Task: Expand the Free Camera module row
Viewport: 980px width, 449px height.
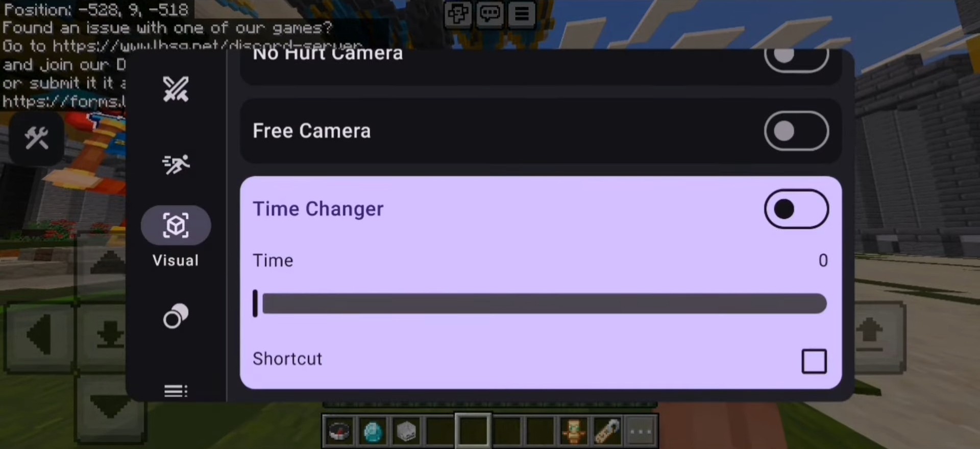Action: pos(541,131)
